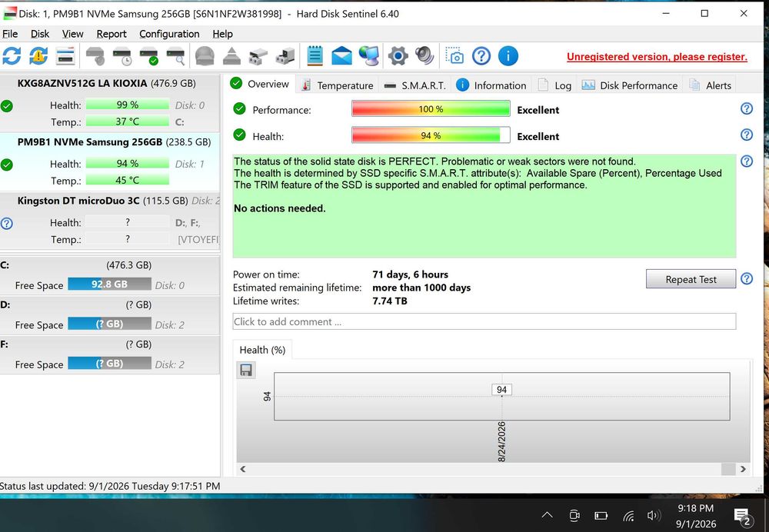Open the taskbar volume control icon
This screenshot has width=769, height=532.
click(653, 515)
